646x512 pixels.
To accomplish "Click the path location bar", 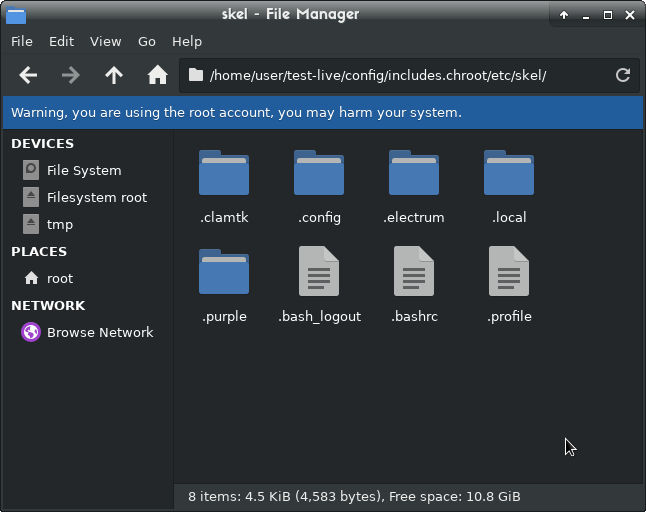I will tap(400, 75).
